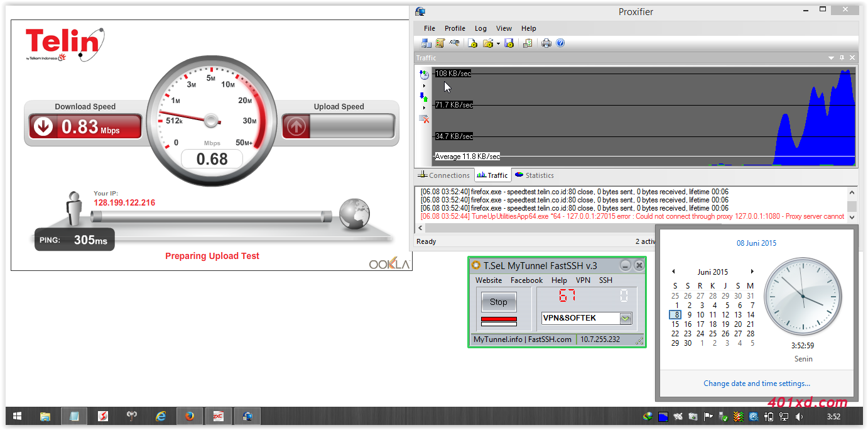868x430 pixels.
Task: Click the Windows Start button
Action: [17, 416]
